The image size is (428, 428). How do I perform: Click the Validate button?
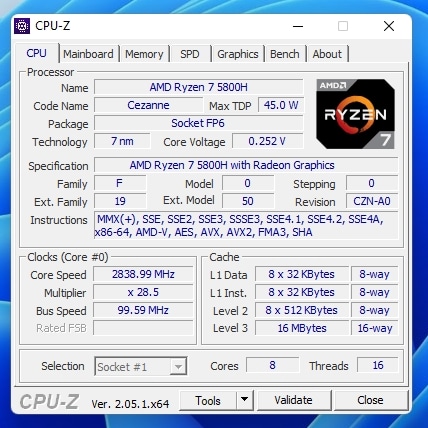tap(293, 400)
